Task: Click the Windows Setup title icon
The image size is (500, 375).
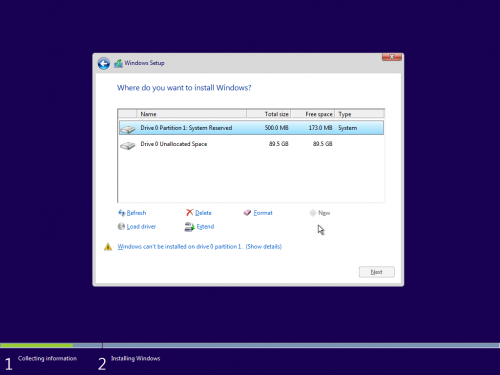Action: point(118,63)
